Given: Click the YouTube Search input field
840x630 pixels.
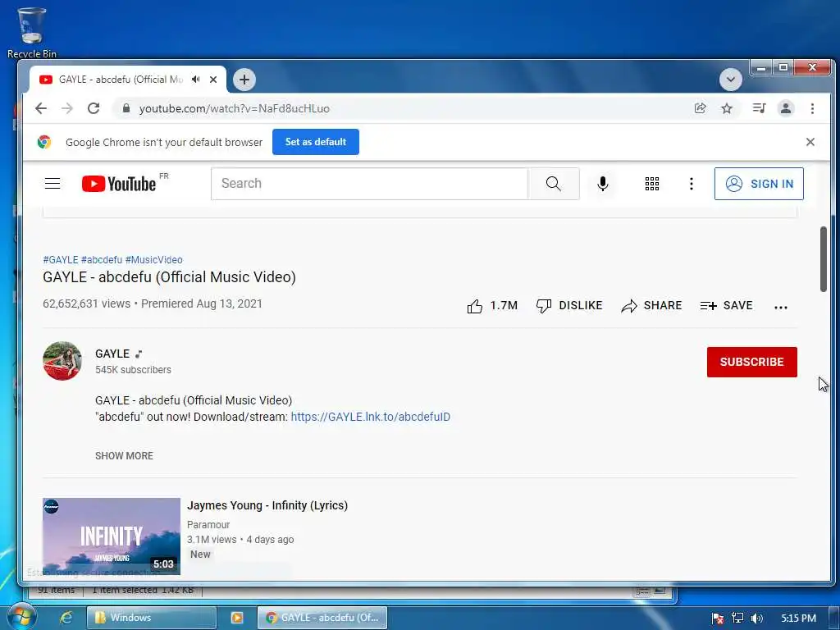Looking at the screenshot, I should pos(369,184).
